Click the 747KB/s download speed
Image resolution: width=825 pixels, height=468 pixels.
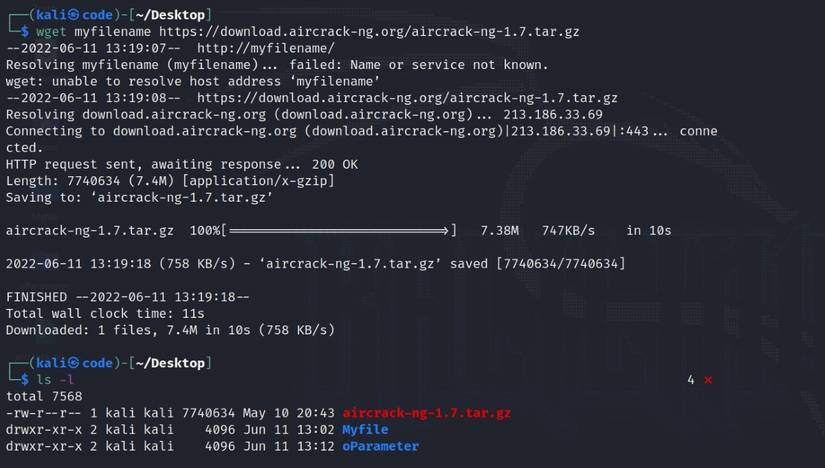[568, 231]
